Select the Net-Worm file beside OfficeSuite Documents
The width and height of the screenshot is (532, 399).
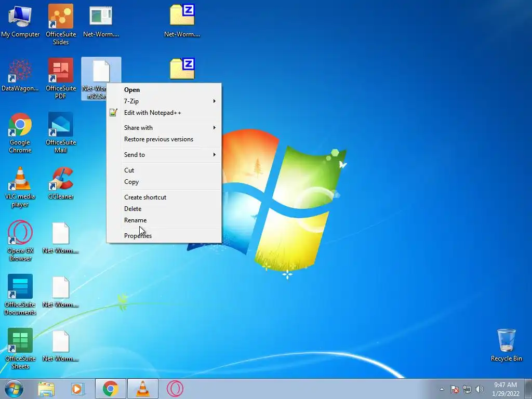coord(61,291)
